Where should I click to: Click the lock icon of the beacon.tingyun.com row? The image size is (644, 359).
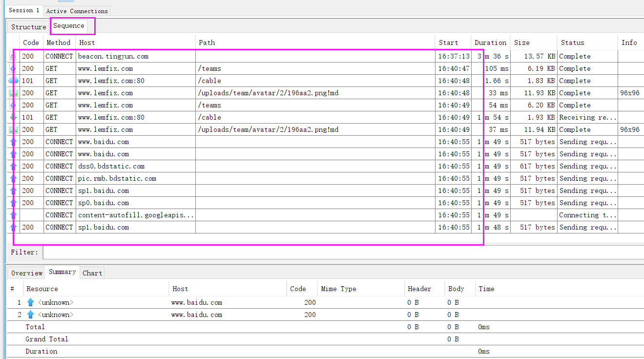click(13, 56)
